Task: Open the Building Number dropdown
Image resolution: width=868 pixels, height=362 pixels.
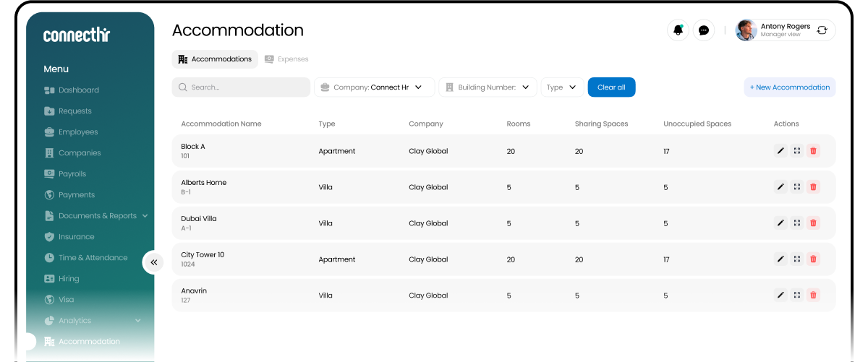Action: point(488,87)
